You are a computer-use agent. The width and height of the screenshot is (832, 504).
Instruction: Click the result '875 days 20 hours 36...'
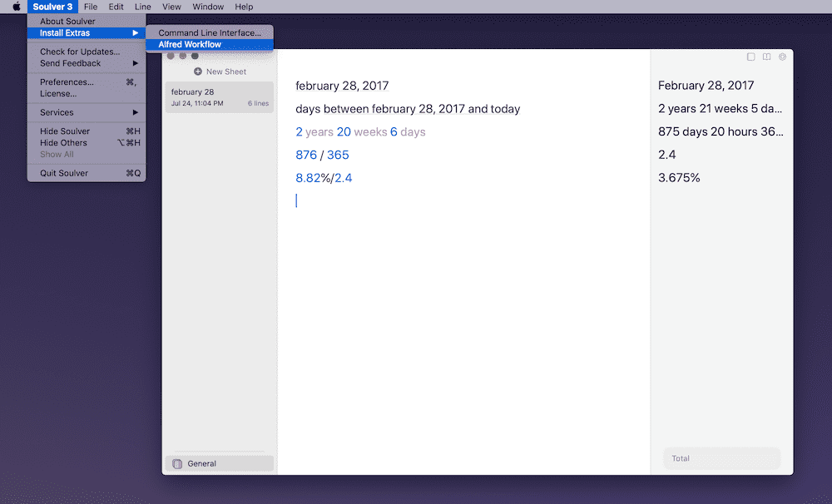pyautogui.click(x=721, y=131)
